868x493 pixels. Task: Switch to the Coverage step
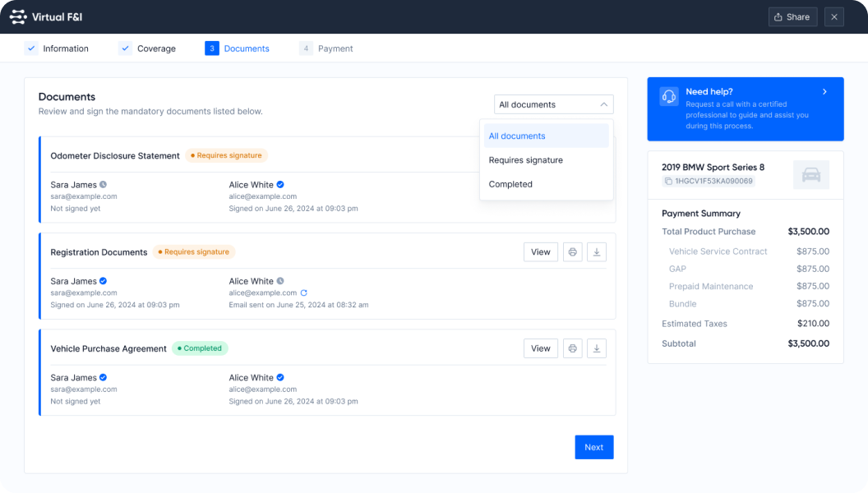coord(148,48)
